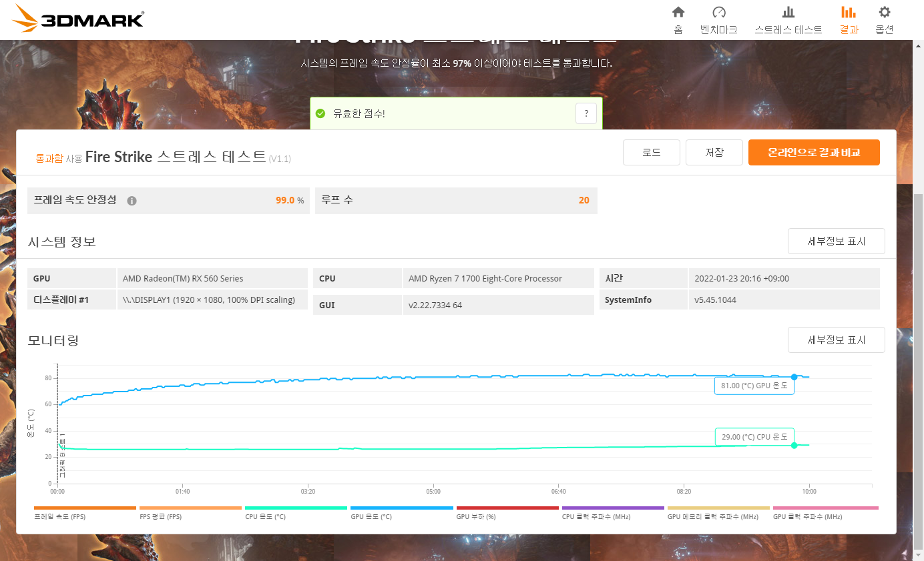
Task: Click SystemInfo version v5.45.1044
Action: pyautogui.click(x=716, y=300)
